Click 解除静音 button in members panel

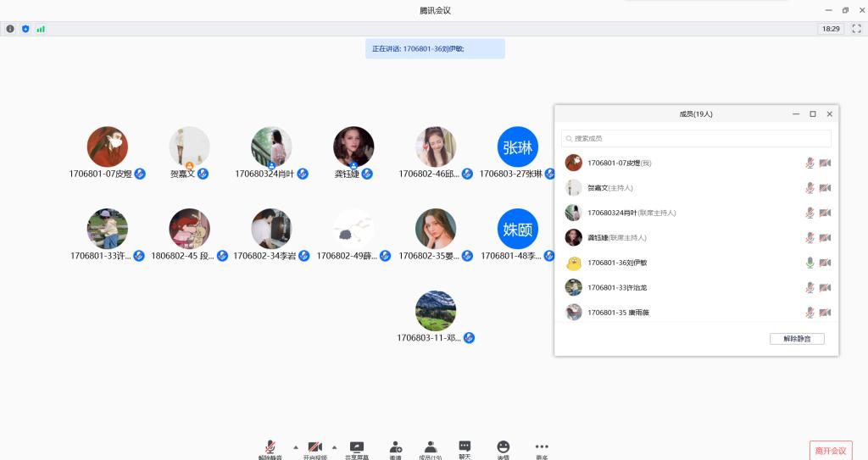point(797,339)
